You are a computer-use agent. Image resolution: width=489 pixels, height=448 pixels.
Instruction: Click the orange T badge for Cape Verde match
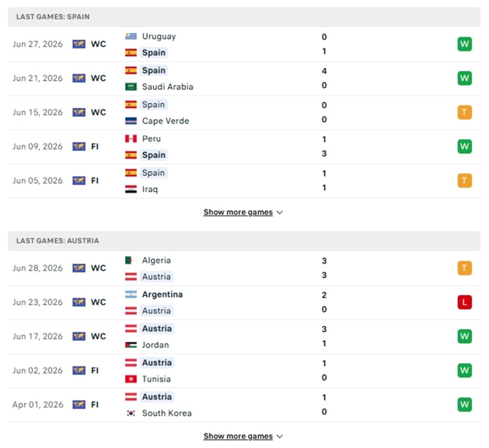click(x=464, y=112)
